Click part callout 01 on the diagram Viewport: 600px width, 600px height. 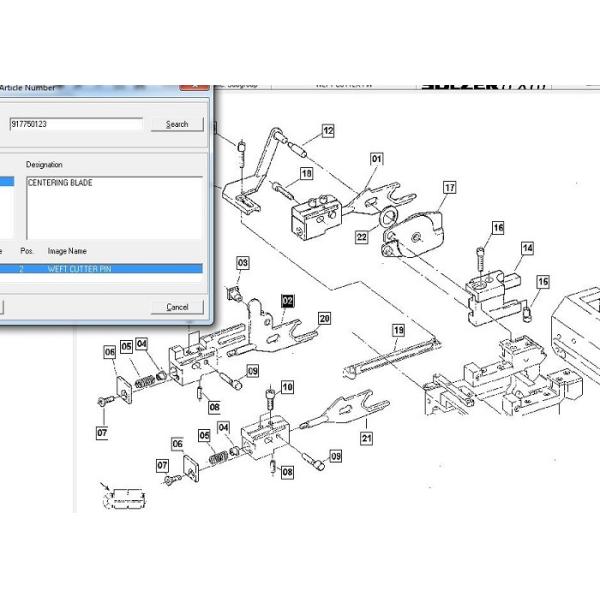coord(377,159)
